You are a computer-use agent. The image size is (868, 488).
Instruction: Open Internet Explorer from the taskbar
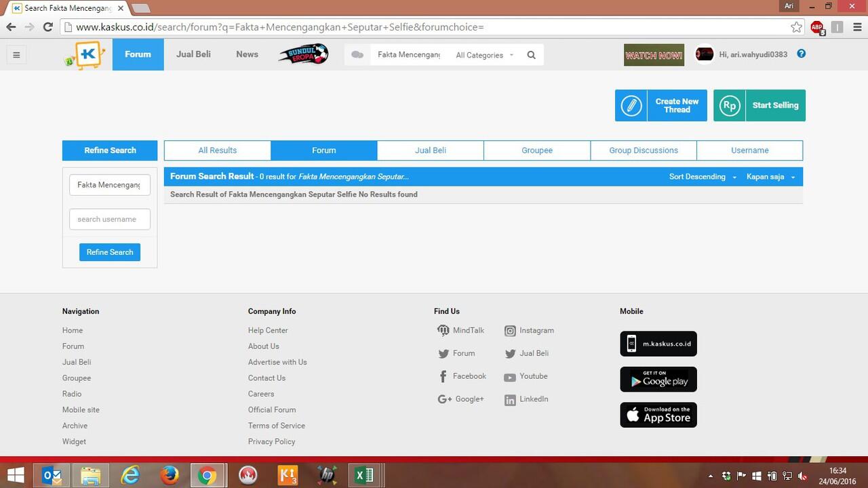click(x=130, y=476)
